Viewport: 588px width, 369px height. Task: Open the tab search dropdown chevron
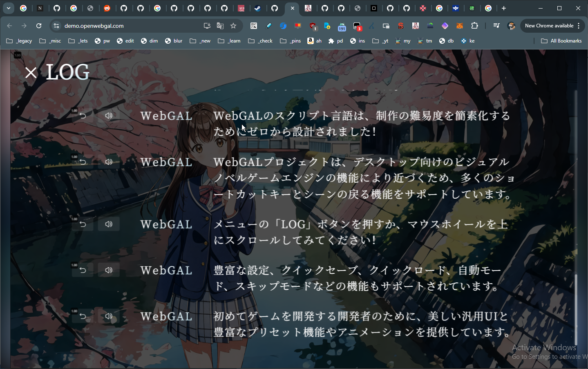8,8
